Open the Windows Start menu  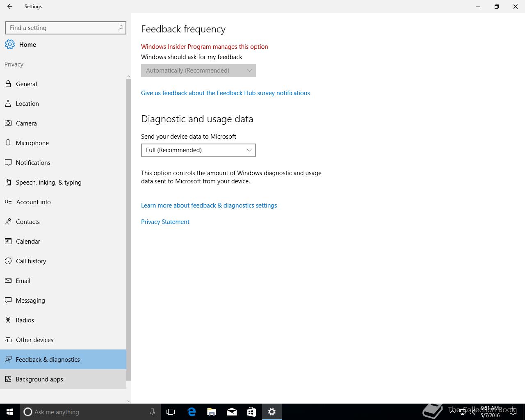pyautogui.click(x=10, y=412)
